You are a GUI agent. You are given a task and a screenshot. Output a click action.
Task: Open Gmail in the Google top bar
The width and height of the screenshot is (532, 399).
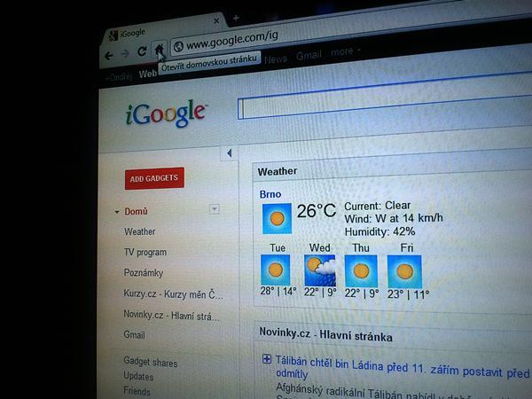pos(309,55)
